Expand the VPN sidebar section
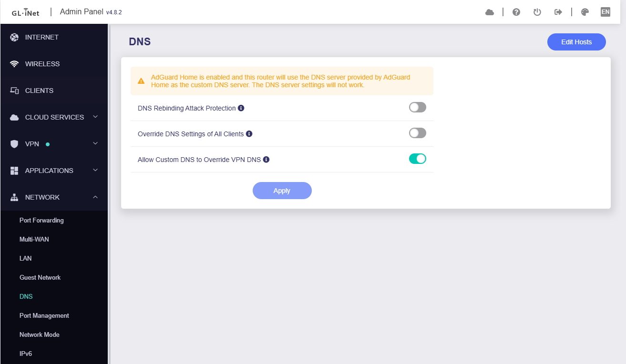626x364 pixels. click(x=54, y=144)
